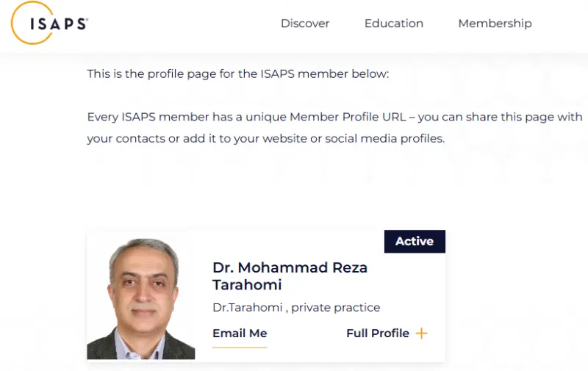Click the 'Tarahomi' surname in the heading
This screenshot has height=371, width=588.
tap(247, 285)
